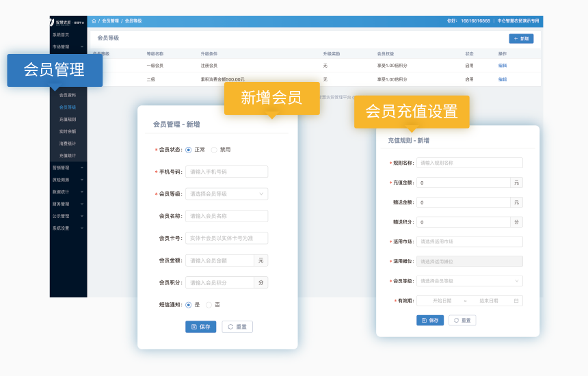Select 禁用 for 会员状态
This screenshot has width=588, height=376.
coord(214,150)
